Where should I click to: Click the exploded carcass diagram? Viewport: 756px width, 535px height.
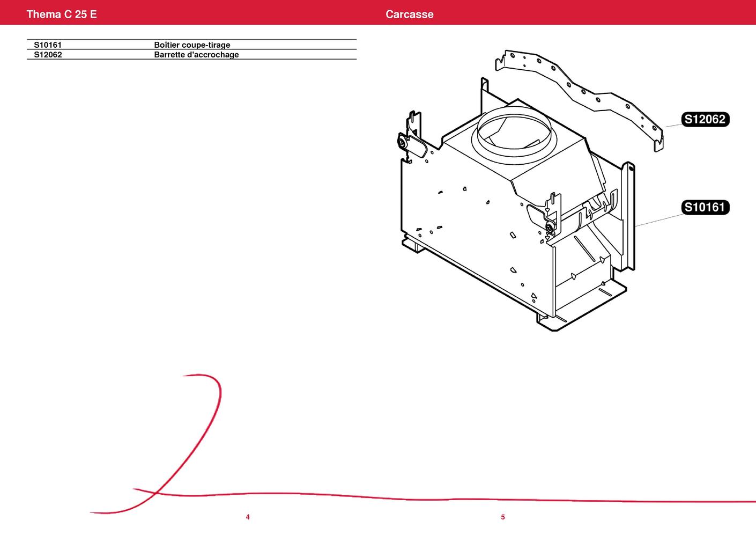(x=529, y=190)
